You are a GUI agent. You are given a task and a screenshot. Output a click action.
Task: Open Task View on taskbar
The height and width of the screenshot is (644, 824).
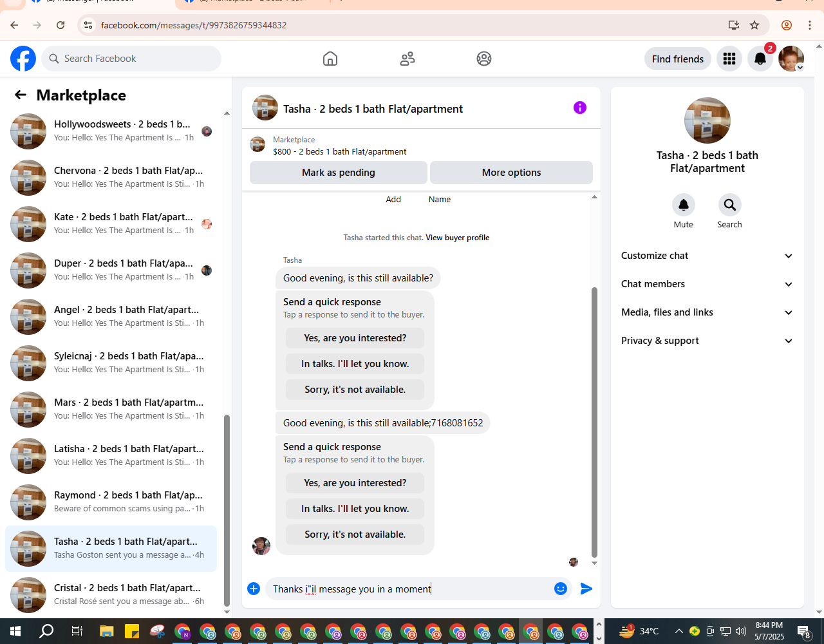[77, 631]
